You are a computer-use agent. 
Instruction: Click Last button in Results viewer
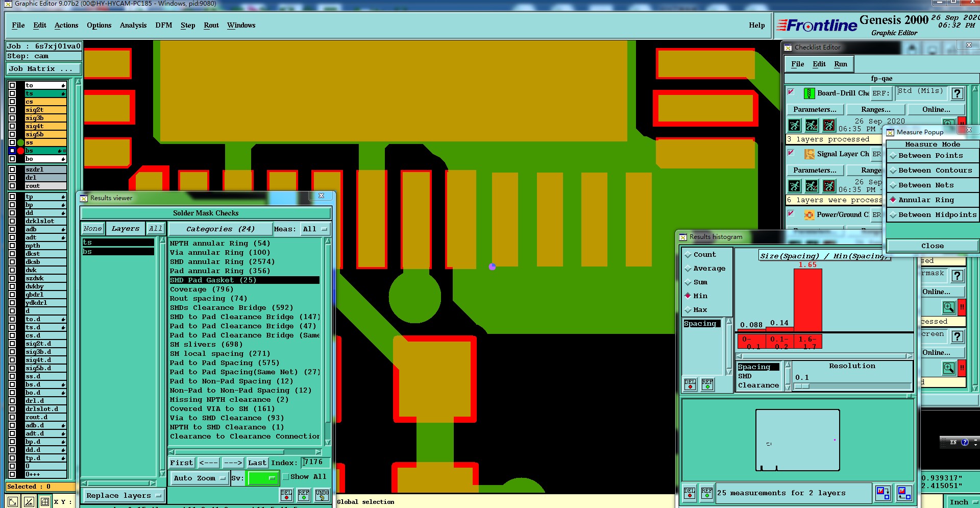257,463
